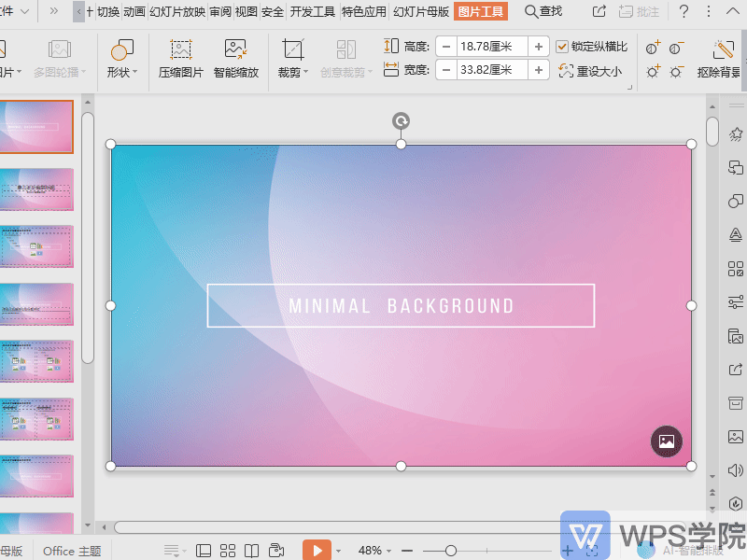
Task: Decrease picture contrast with half-circle minus icon
Action: tap(676, 49)
